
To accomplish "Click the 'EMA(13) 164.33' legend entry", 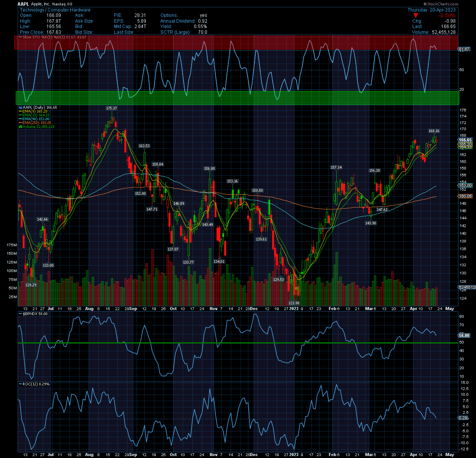I will (x=35, y=115).
